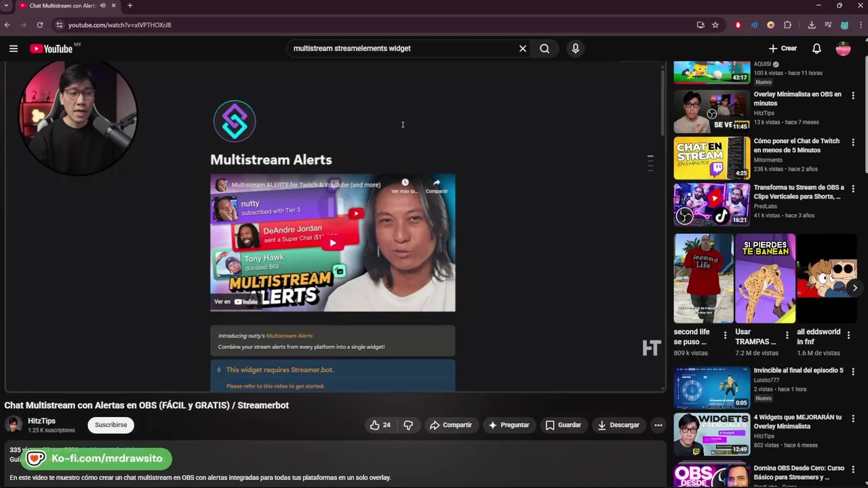Open Transforma tu Stream 16:21 thumbnail

[x=712, y=204]
